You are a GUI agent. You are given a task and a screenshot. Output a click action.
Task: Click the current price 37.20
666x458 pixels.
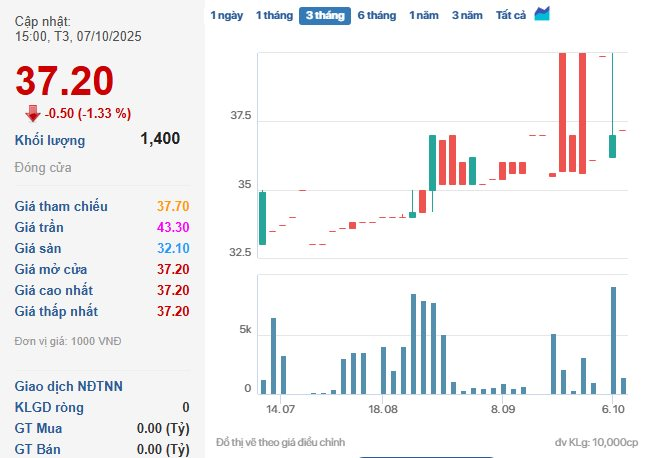pos(65,80)
